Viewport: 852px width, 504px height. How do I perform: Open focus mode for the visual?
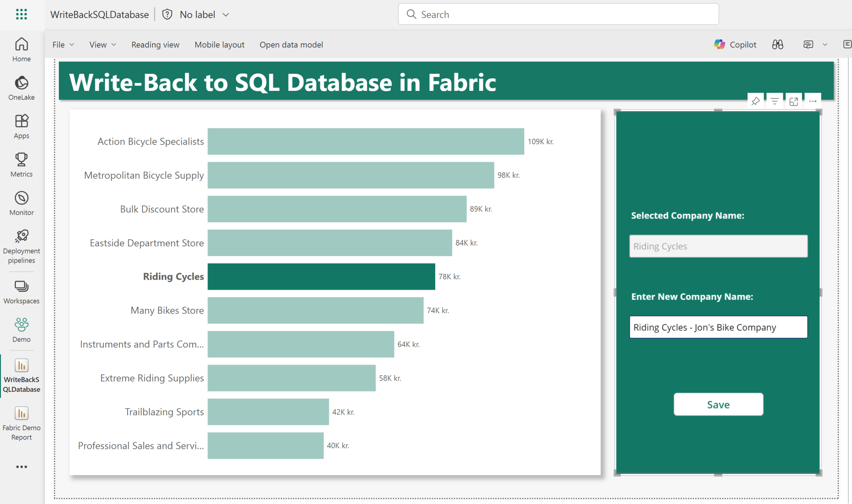click(x=794, y=101)
